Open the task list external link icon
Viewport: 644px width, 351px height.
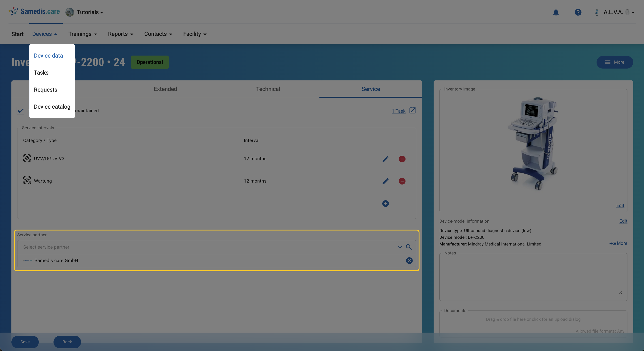coord(413,111)
